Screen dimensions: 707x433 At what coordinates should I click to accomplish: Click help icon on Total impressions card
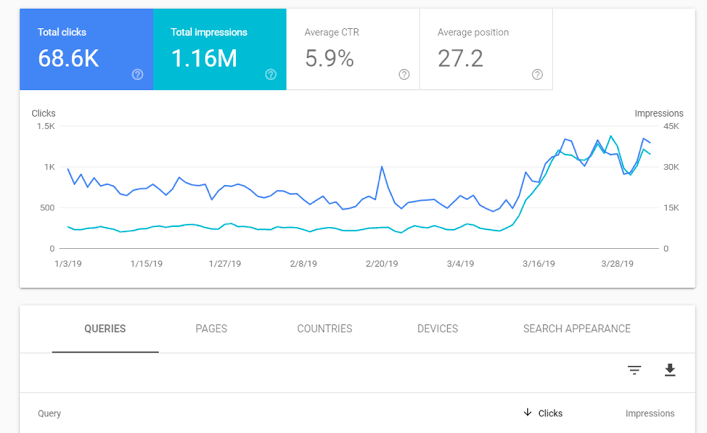point(271,74)
